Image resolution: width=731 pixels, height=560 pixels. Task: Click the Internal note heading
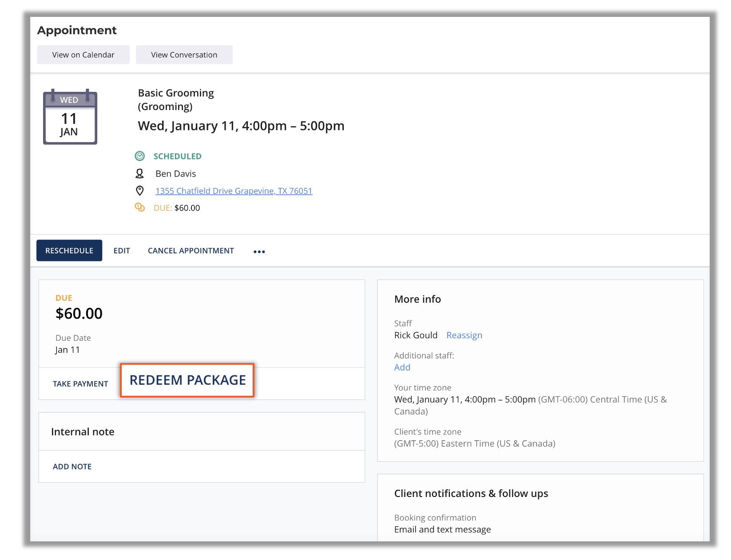(83, 432)
